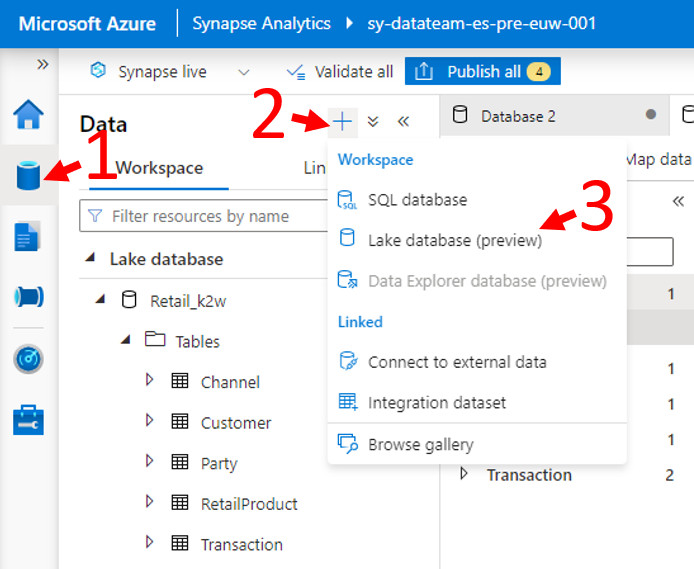Click the Lake database cylinder icon in menu
This screenshot has width=694, height=569.
click(347, 237)
